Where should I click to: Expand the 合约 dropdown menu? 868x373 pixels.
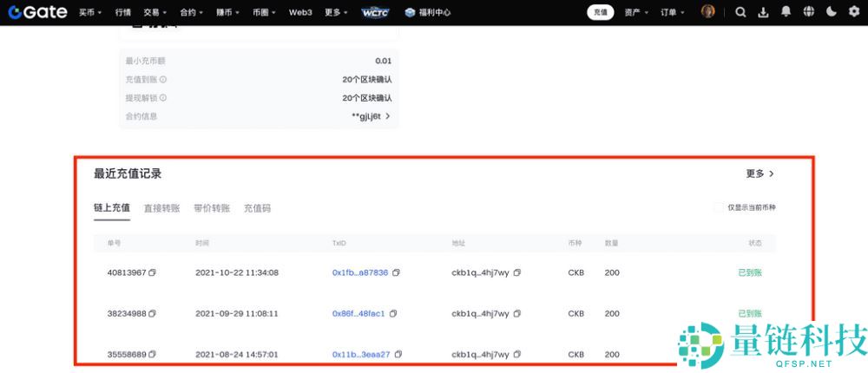point(192,12)
